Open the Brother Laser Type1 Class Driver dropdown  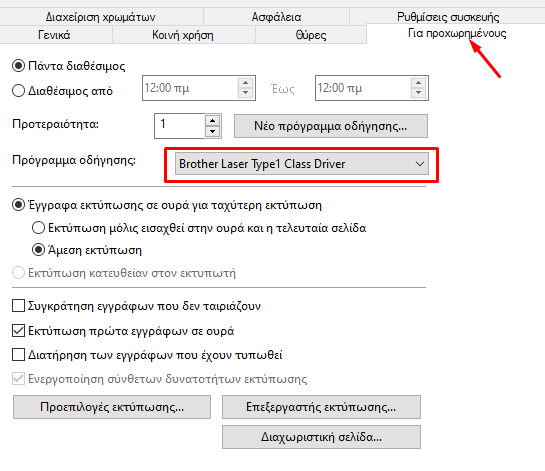coord(302,164)
